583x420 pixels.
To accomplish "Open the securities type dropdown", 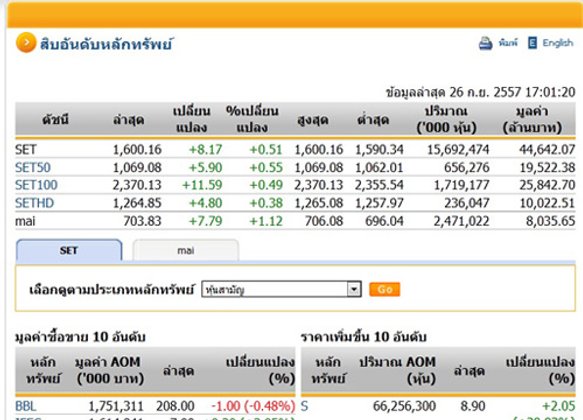I will click(x=281, y=289).
